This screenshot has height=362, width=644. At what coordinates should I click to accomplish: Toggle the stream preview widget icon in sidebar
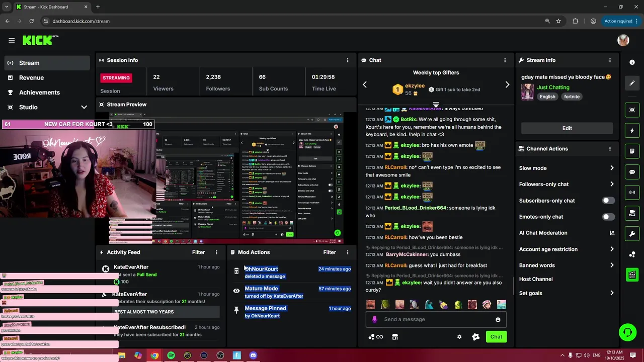pyautogui.click(x=632, y=110)
